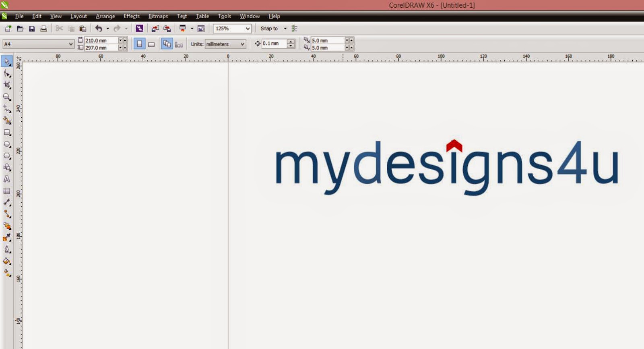Click the Cut scissors icon
The image size is (644, 349).
(x=59, y=28)
